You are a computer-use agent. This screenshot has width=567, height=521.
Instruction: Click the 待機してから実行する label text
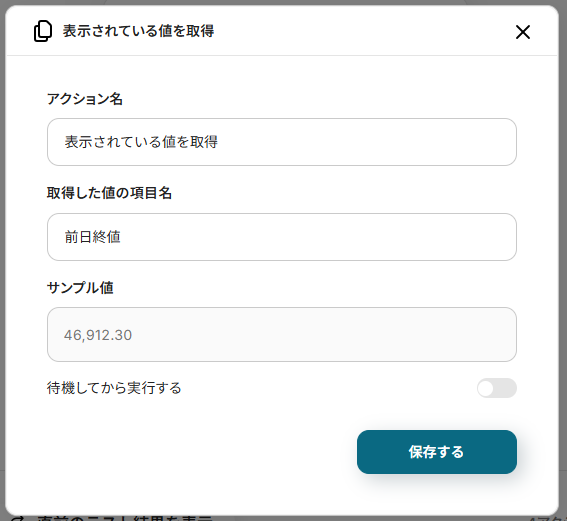[114, 388]
